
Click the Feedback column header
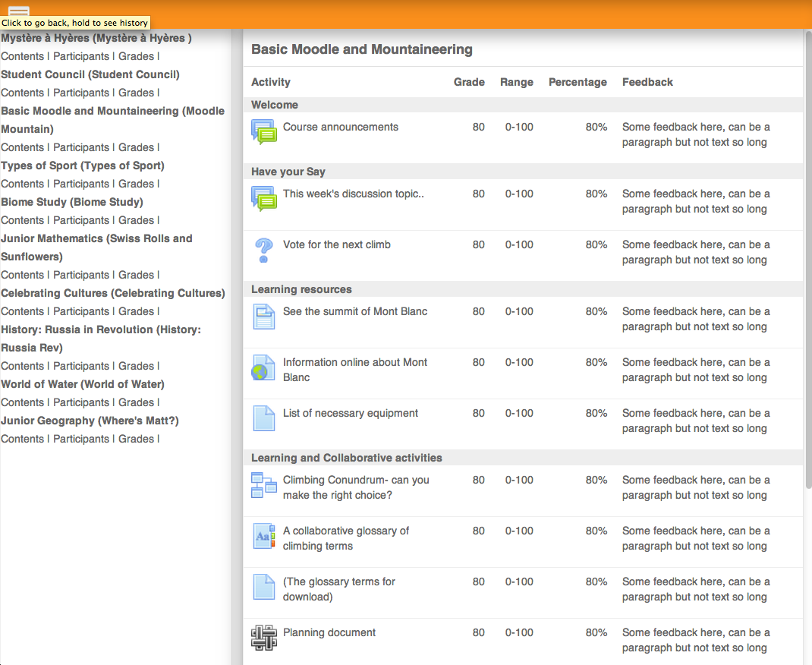tap(647, 82)
